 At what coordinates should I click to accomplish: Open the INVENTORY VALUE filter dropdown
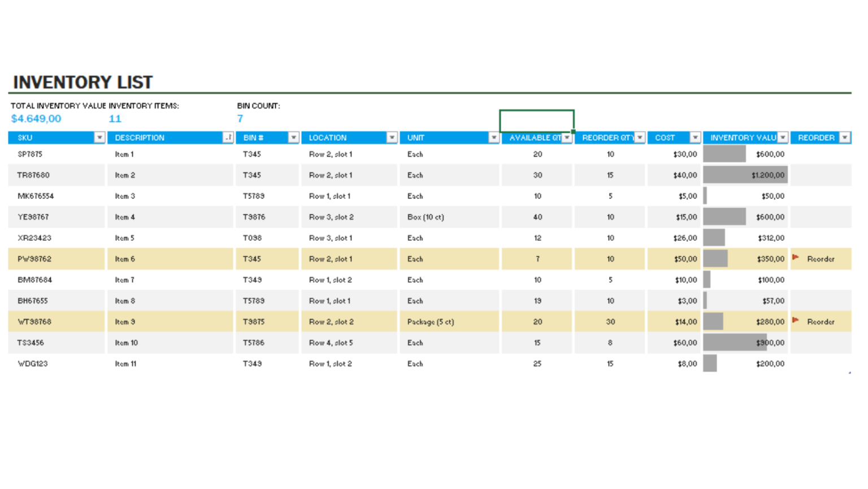(783, 137)
